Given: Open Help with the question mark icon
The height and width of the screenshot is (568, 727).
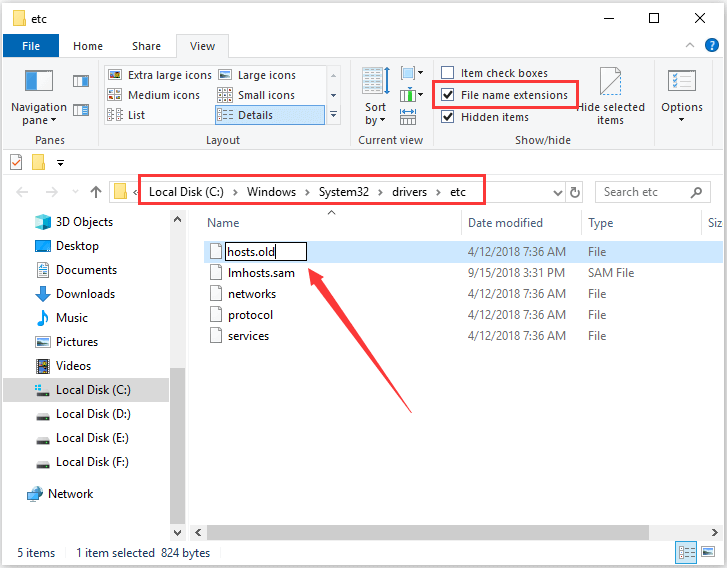Looking at the screenshot, I should point(712,45).
